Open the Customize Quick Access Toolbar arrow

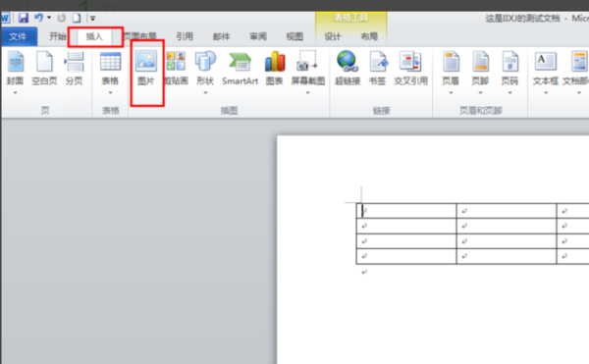click(x=93, y=18)
